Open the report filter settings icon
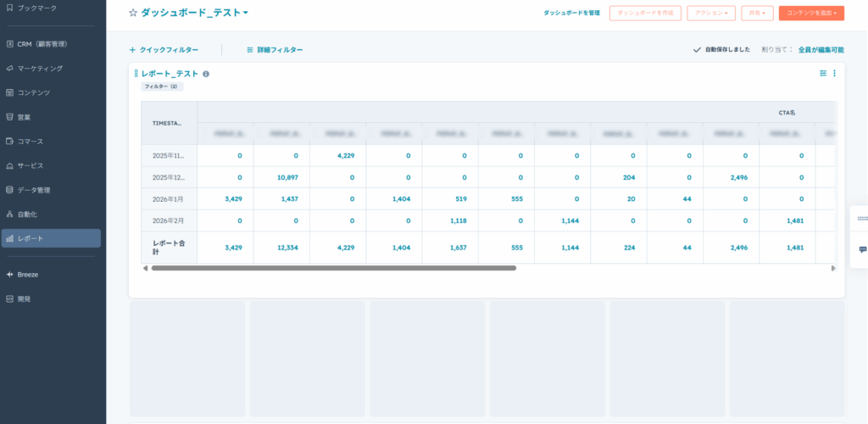The width and height of the screenshot is (868, 424). click(x=823, y=74)
